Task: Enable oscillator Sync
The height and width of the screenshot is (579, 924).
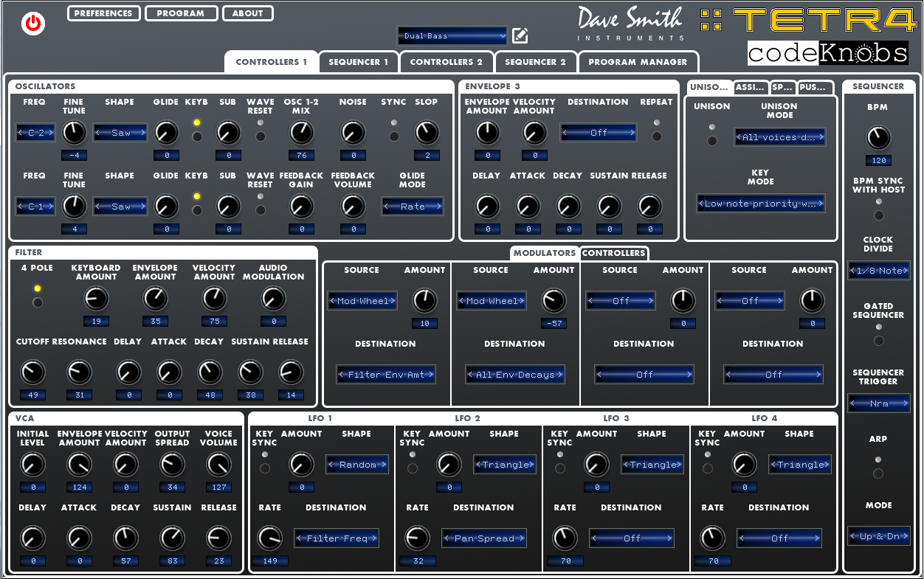Action: pyautogui.click(x=393, y=136)
